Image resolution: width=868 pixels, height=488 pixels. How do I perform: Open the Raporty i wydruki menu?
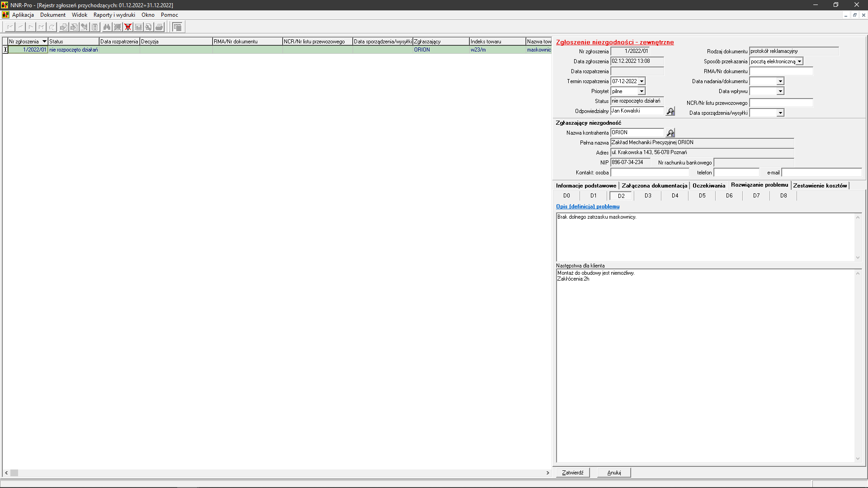tap(114, 14)
